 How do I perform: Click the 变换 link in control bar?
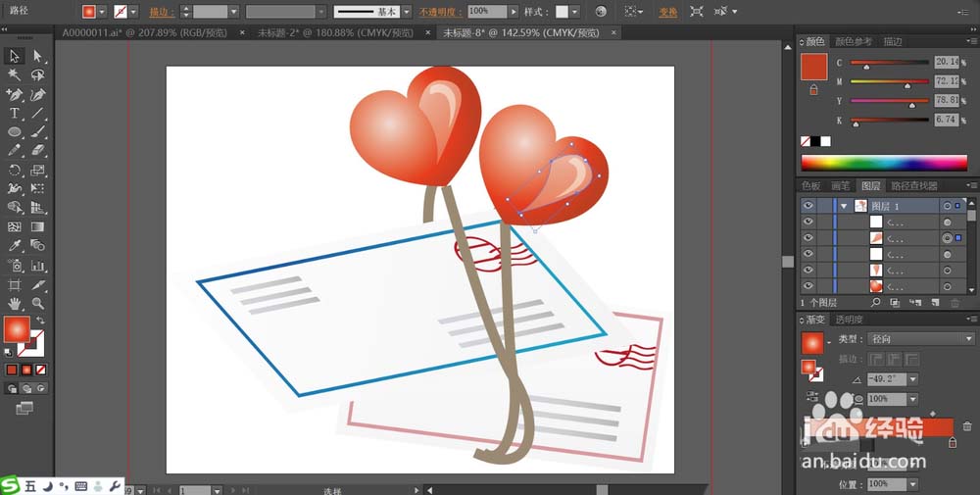[x=668, y=12]
